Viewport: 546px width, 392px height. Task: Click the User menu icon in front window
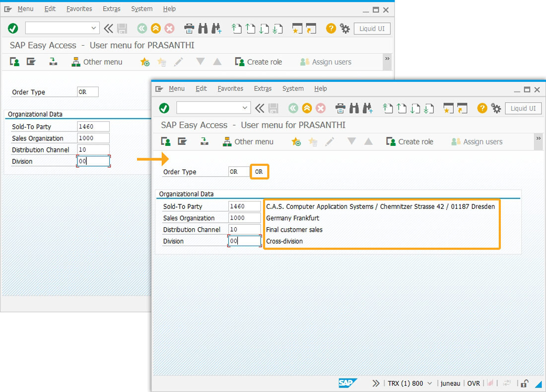coord(166,142)
